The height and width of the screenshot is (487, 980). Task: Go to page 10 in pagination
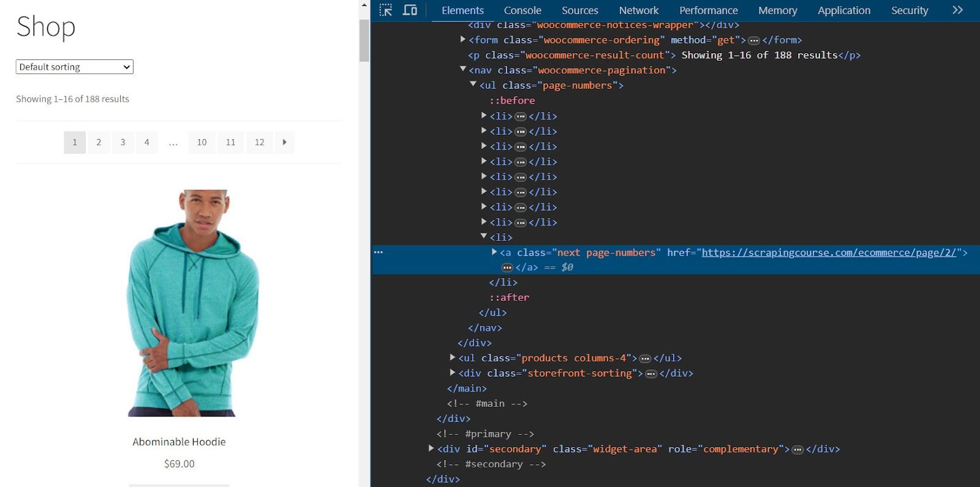pyautogui.click(x=202, y=142)
